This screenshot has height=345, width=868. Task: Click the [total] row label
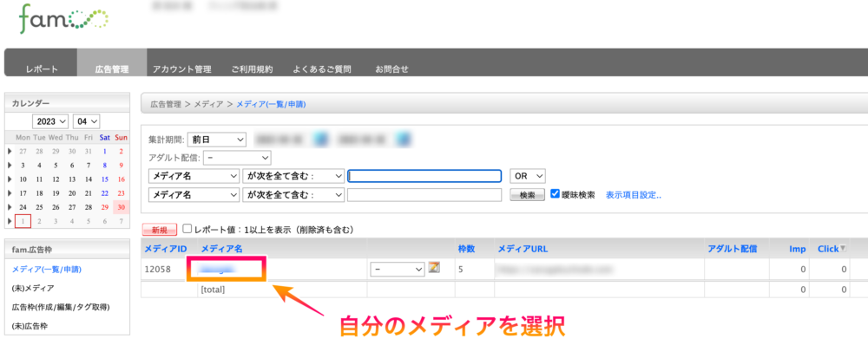point(214,290)
